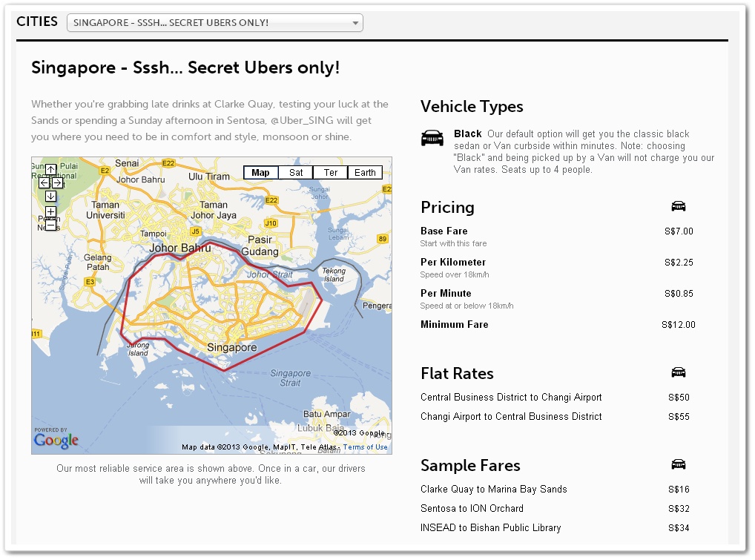
Task: Click the Johor Bahru map label
Action: [179, 248]
